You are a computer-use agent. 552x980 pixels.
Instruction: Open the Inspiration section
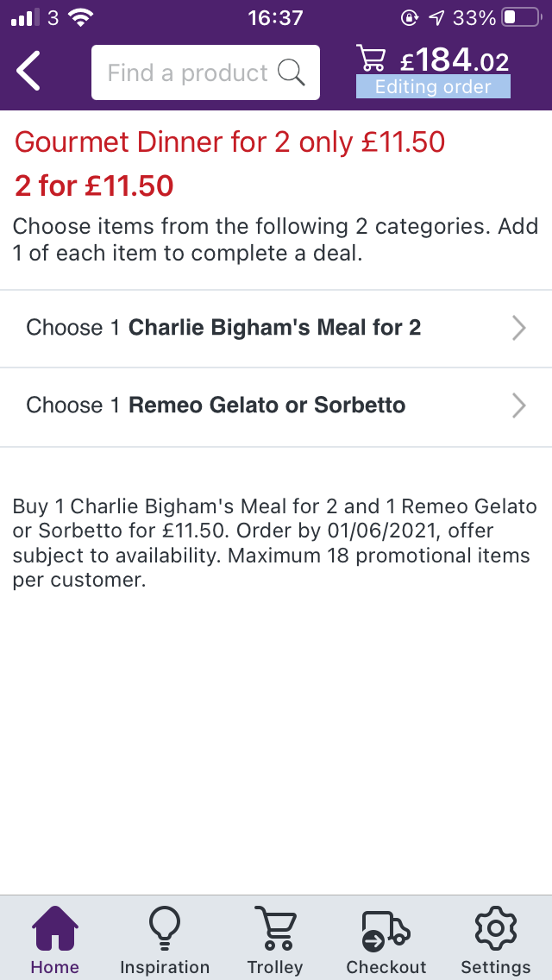click(x=165, y=936)
